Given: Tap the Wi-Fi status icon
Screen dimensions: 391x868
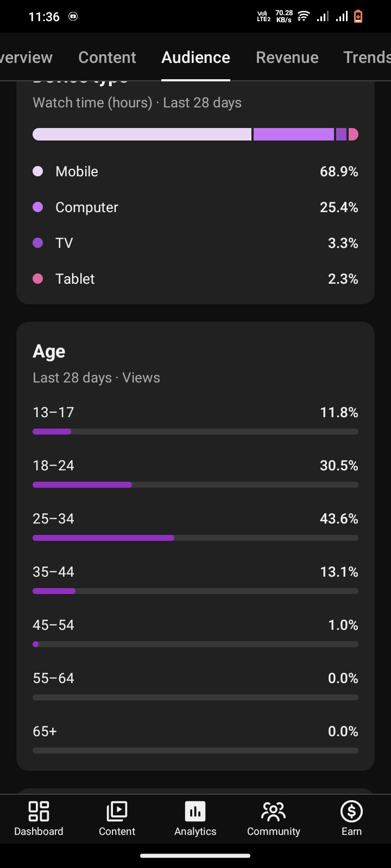Looking at the screenshot, I should coord(304,17).
